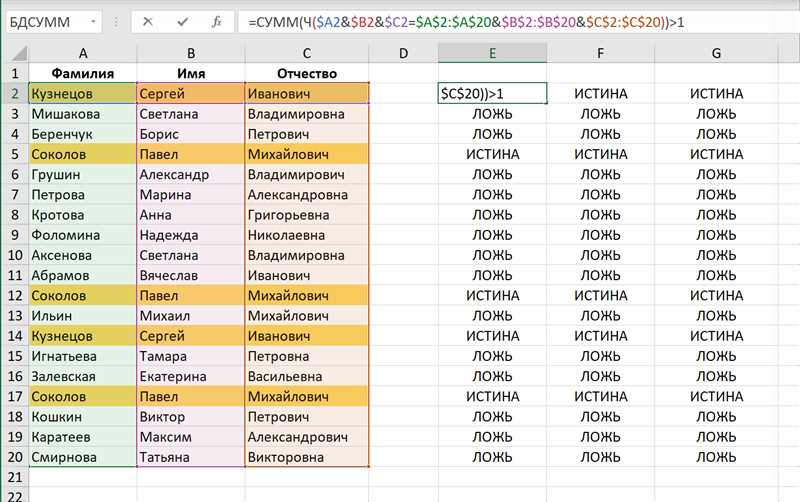The height and width of the screenshot is (502, 800).
Task: Select cell with Мишакова
Action: point(83,114)
